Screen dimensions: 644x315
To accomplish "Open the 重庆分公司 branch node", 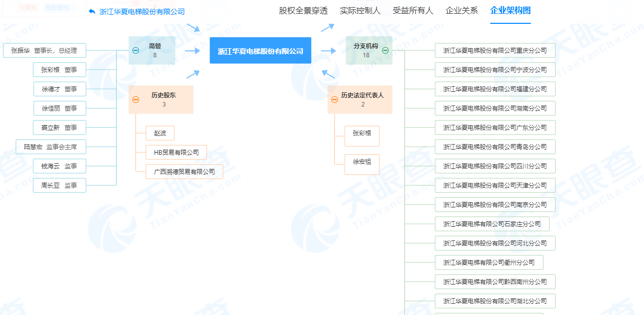I will tap(495, 51).
